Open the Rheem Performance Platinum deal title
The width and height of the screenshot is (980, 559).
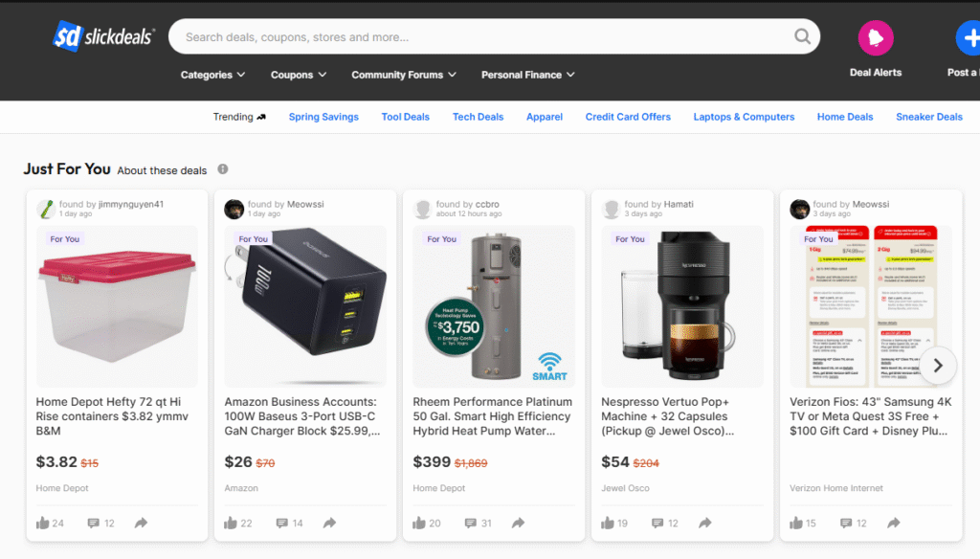tap(493, 416)
